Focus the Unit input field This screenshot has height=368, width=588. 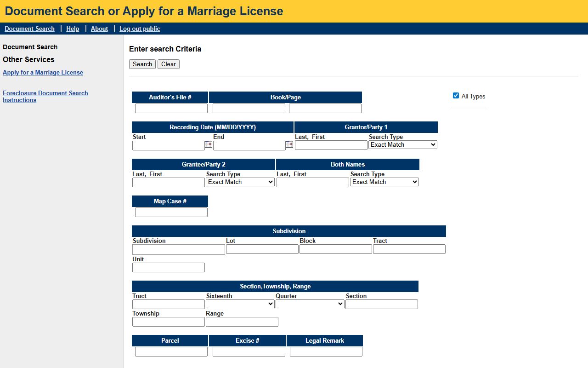(169, 268)
